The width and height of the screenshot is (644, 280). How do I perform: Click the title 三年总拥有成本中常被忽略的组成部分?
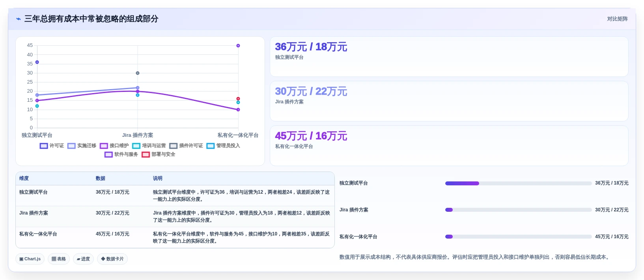point(91,19)
